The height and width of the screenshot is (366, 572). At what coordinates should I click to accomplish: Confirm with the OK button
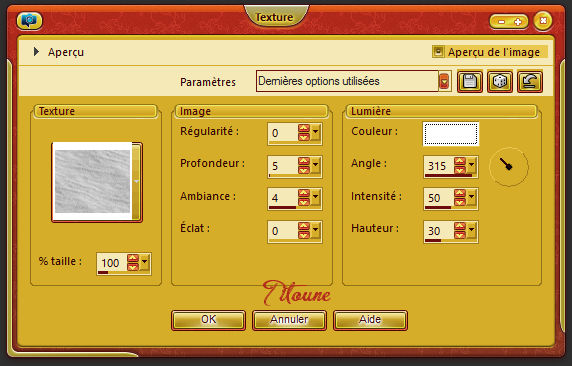(x=208, y=320)
